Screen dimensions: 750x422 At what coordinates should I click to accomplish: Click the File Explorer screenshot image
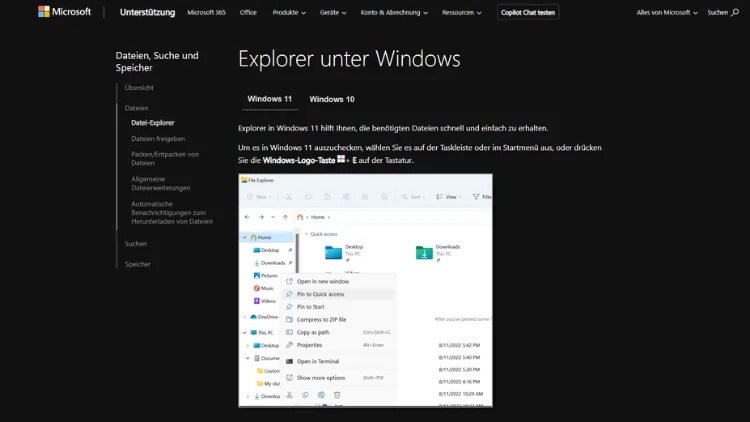click(x=365, y=290)
